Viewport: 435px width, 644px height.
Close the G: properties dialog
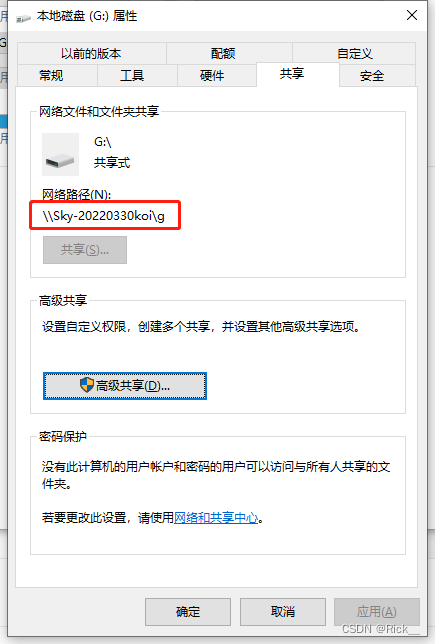412,16
